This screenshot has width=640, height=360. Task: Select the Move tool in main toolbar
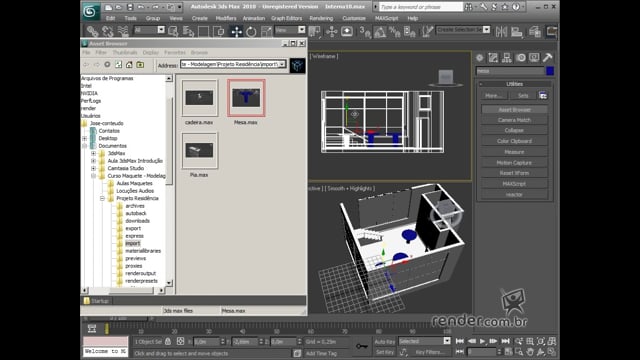(x=236, y=31)
